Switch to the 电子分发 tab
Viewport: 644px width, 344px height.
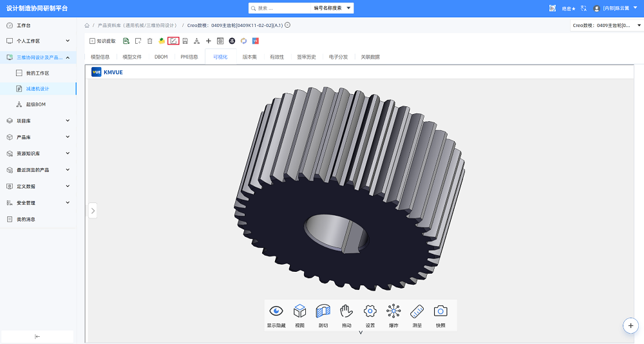[x=339, y=57]
